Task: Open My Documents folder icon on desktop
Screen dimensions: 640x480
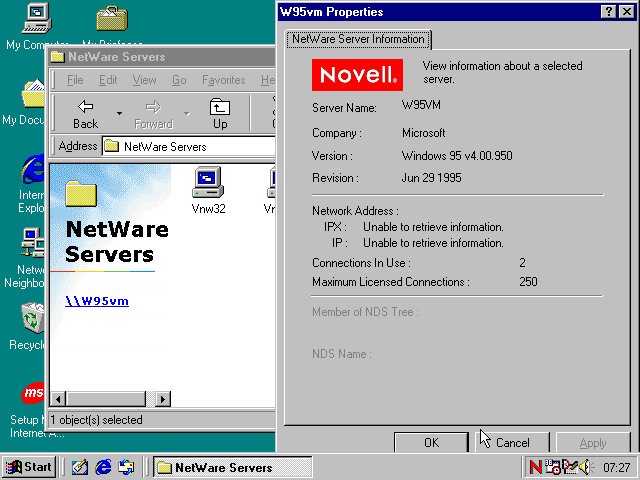Action: coord(33,94)
